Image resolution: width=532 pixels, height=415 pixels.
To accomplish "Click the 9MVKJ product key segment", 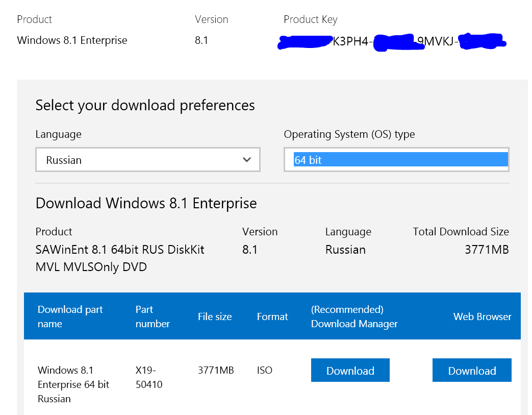I will pyautogui.click(x=435, y=41).
